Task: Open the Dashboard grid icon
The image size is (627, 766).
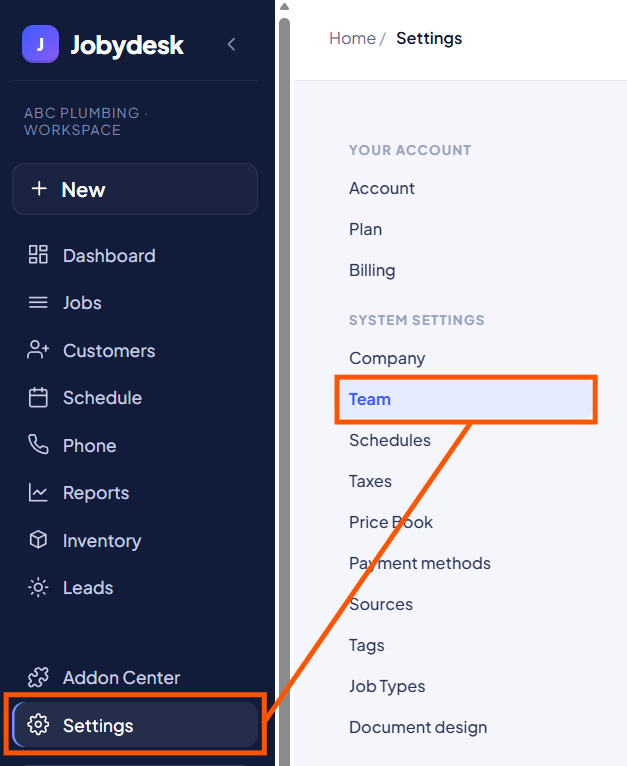Action: (38, 255)
